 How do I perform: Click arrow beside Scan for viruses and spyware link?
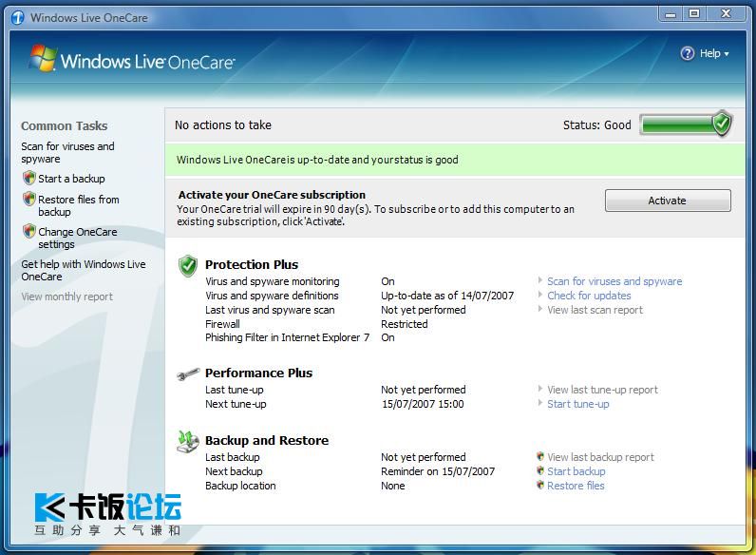click(x=540, y=280)
